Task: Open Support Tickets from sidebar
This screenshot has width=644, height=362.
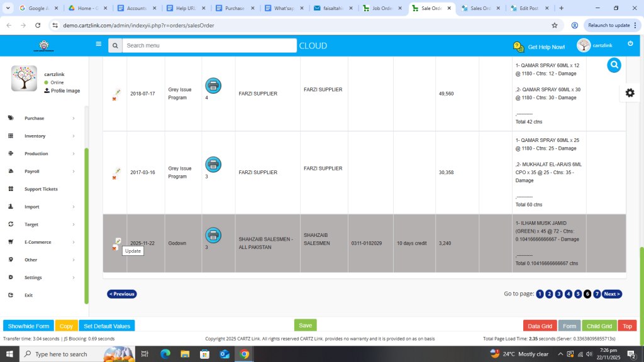Action: [x=42, y=189]
